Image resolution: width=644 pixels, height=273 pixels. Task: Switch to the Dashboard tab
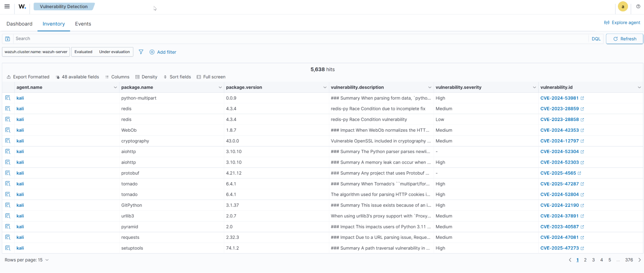click(19, 24)
